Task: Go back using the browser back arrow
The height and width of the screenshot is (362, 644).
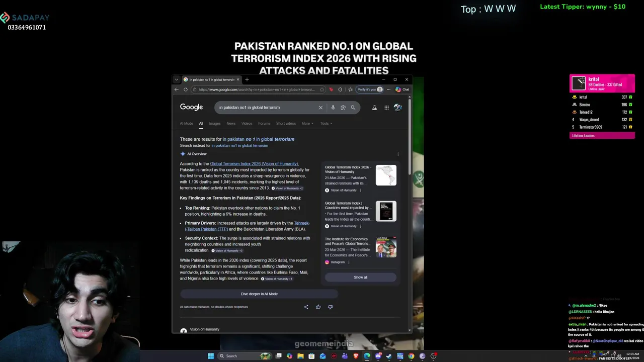Action: [177, 89]
